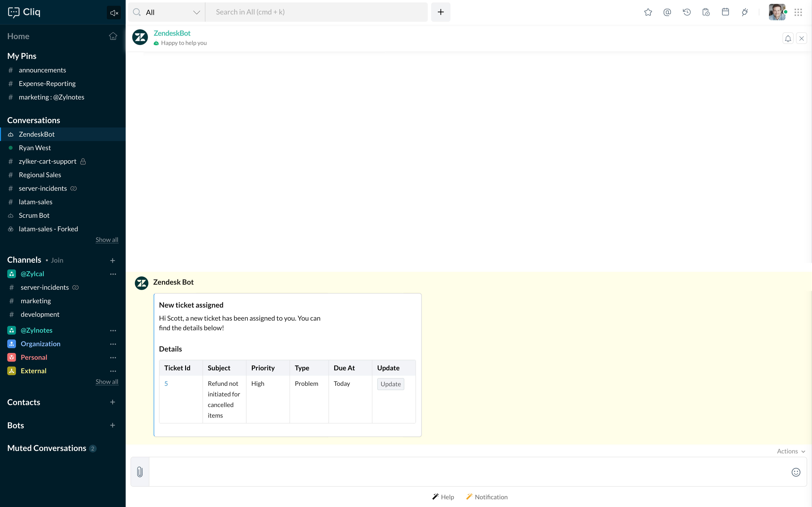Click the starred messages star icon
Viewport: 812px width, 507px height.
pos(648,12)
